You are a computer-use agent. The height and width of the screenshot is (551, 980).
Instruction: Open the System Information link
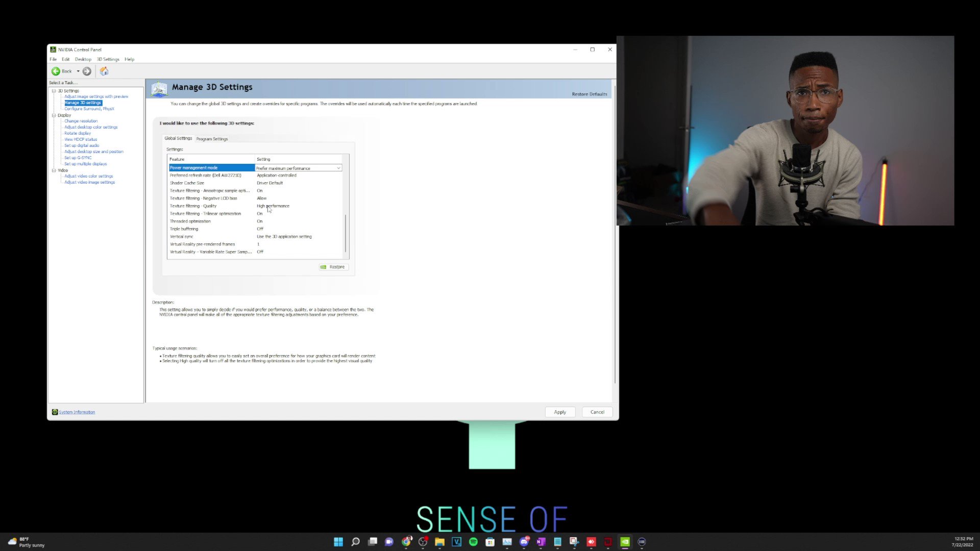coord(76,412)
